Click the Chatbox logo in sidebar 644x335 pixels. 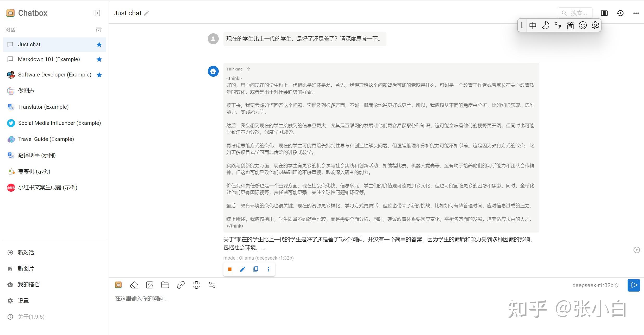(10, 13)
